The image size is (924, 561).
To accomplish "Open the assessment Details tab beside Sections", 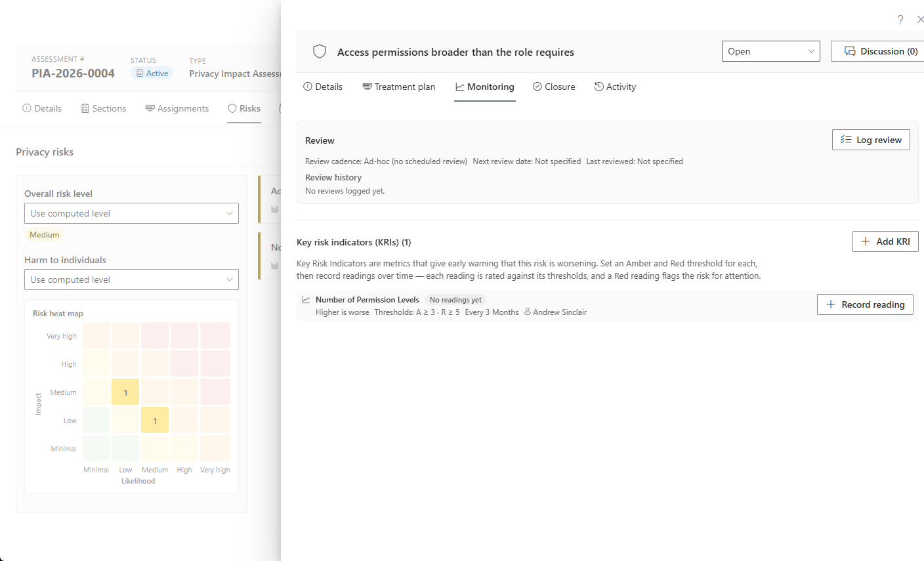I will (x=42, y=108).
